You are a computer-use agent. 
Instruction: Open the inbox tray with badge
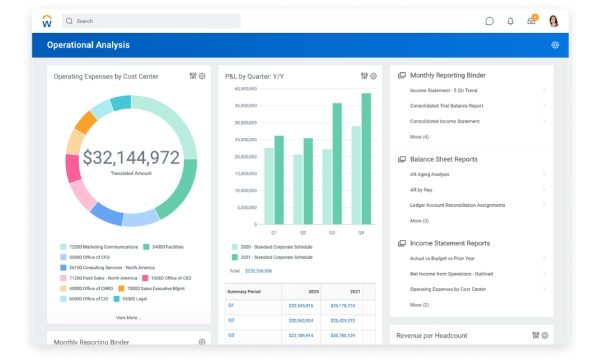click(x=532, y=20)
